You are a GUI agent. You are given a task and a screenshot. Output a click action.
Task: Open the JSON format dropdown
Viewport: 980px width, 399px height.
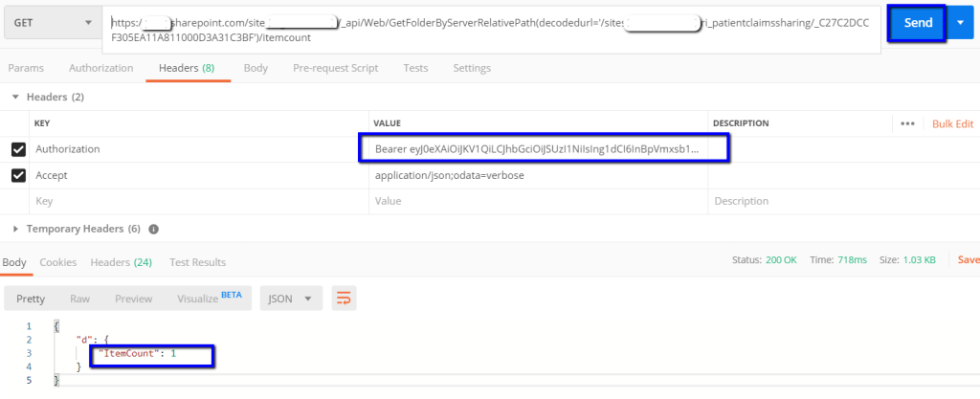[291, 299]
